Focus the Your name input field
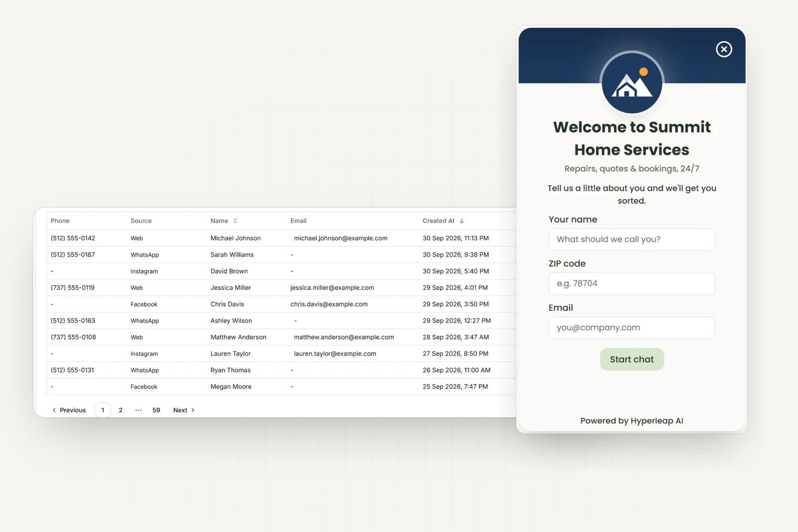Image resolution: width=798 pixels, height=532 pixels. [632, 239]
